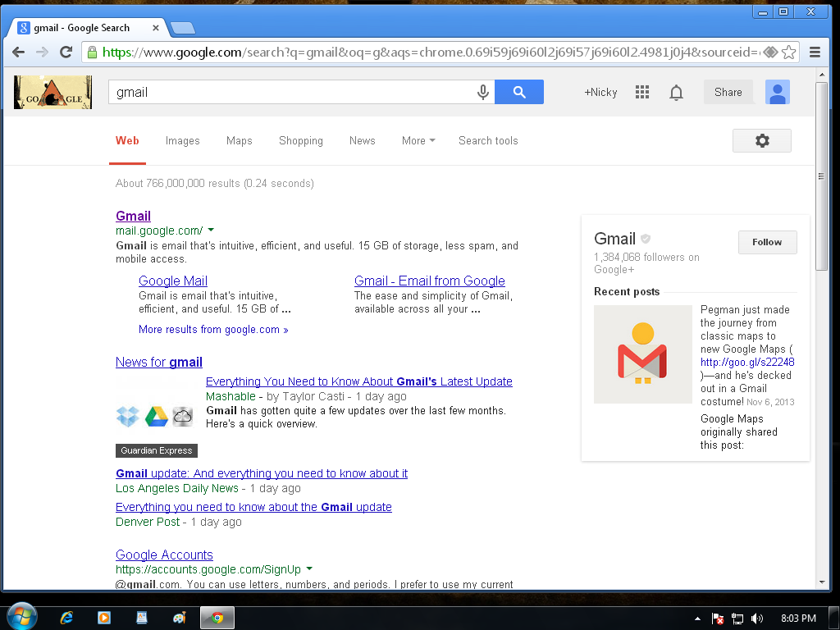The image size is (840, 630).
Task: Expand the More search categories dropdown
Action: 418,141
